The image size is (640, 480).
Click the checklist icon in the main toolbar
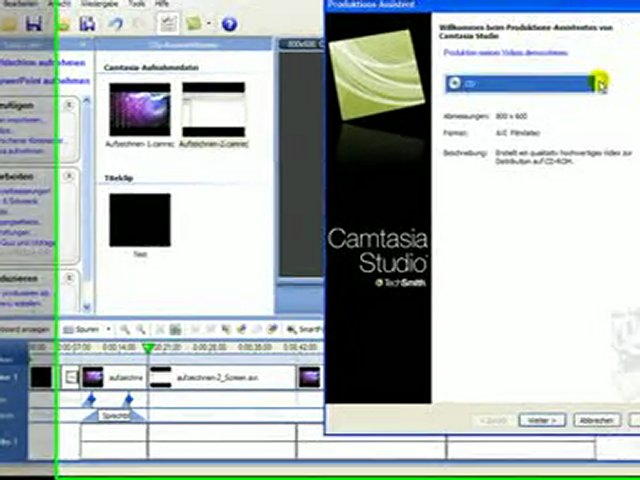point(167,23)
